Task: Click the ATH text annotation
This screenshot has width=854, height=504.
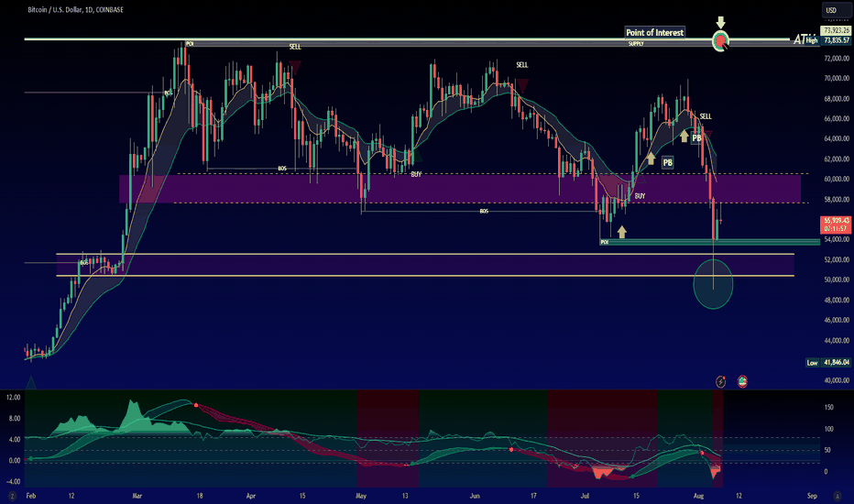Action: pyautogui.click(x=801, y=39)
